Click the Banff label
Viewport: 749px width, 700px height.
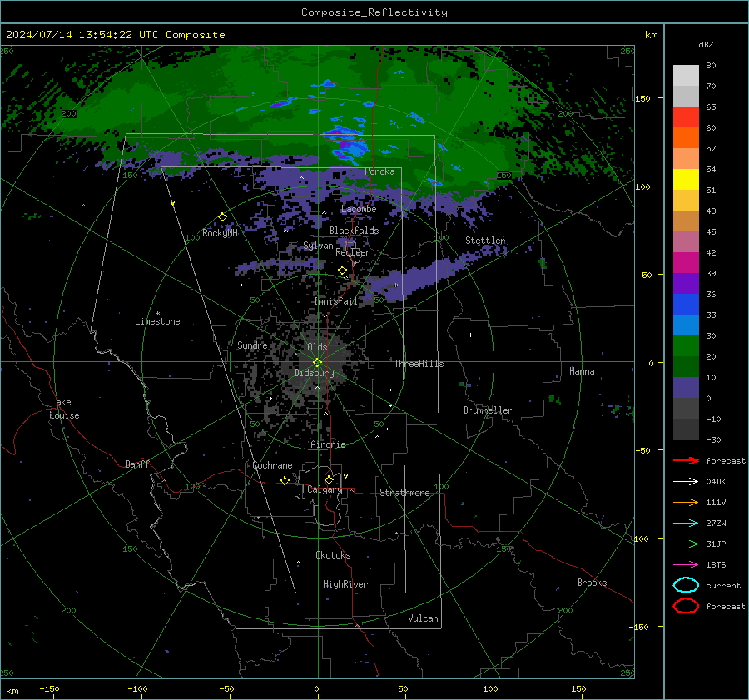coord(137,464)
